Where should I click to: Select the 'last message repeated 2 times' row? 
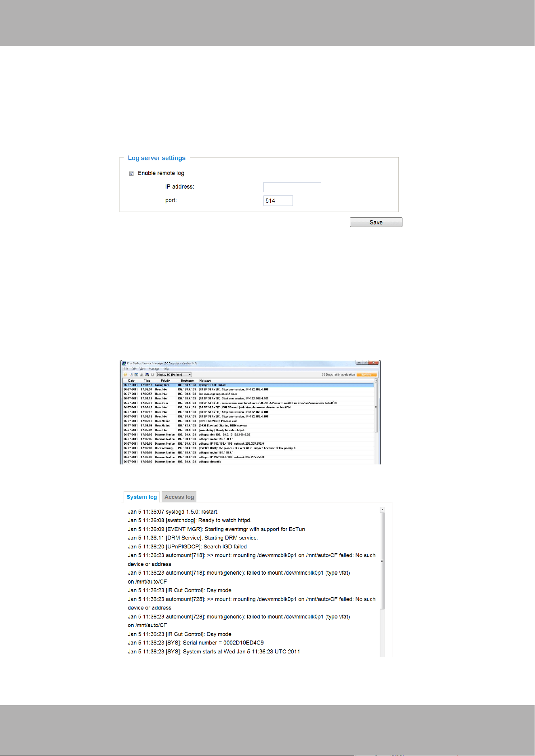pyautogui.click(x=249, y=394)
